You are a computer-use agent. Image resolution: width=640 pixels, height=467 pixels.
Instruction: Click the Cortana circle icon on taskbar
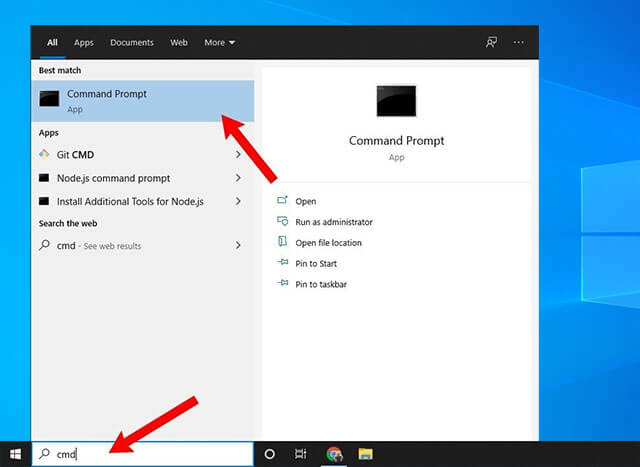[x=269, y=454]
